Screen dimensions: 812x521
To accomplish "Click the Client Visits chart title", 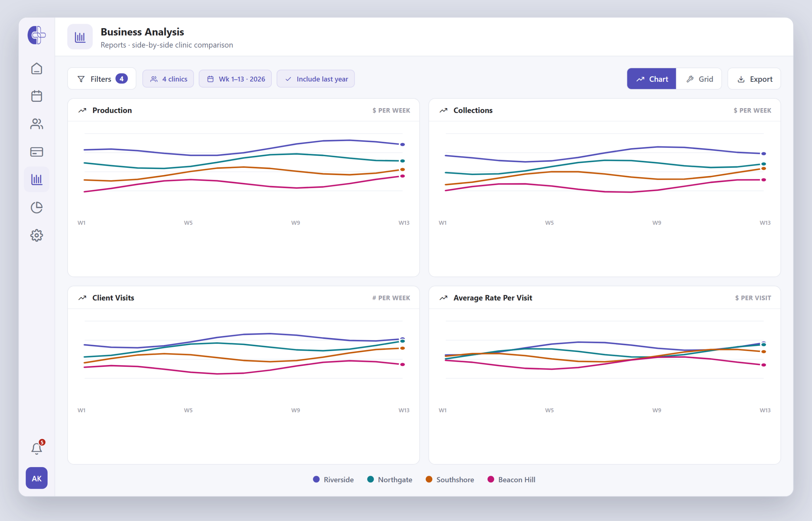I will (113, 298).
